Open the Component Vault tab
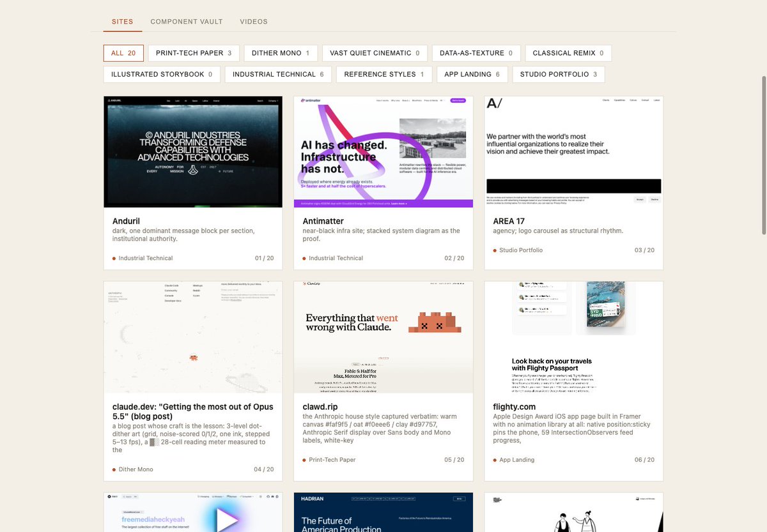767x532 pixels. [187, 22]
